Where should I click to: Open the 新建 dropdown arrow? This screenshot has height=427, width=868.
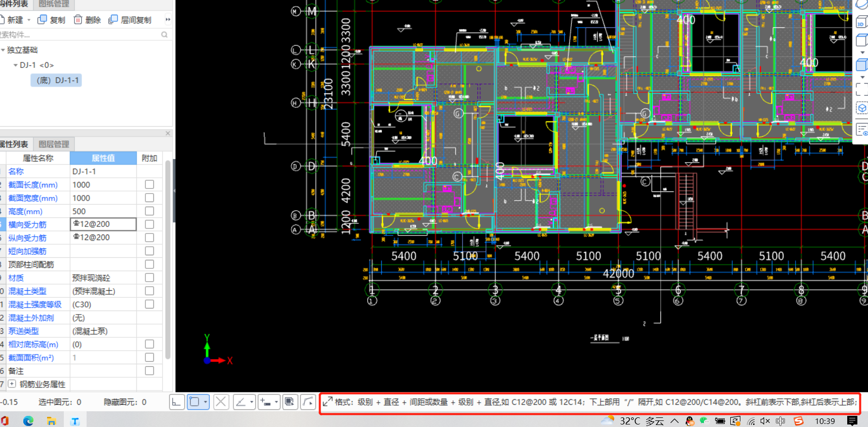(x=29, y=20)
